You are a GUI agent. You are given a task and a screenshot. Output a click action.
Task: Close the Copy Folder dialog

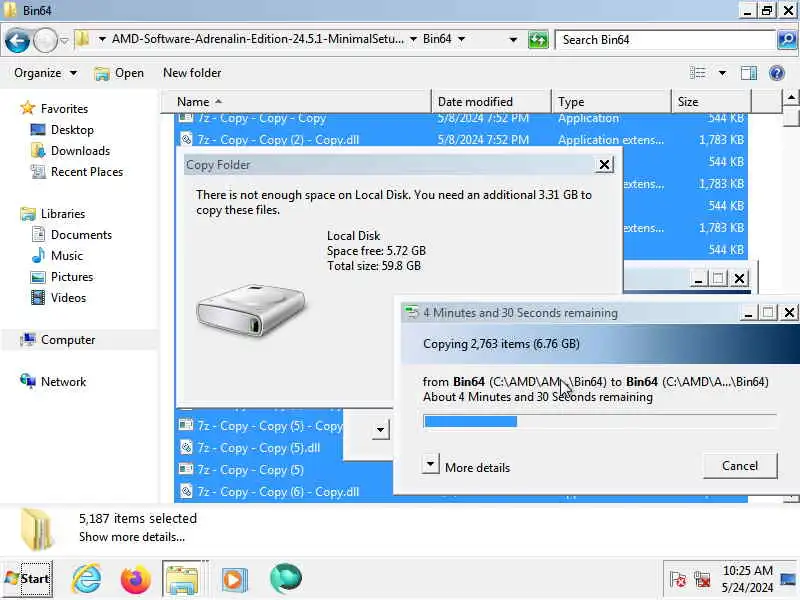click(604, 165)
